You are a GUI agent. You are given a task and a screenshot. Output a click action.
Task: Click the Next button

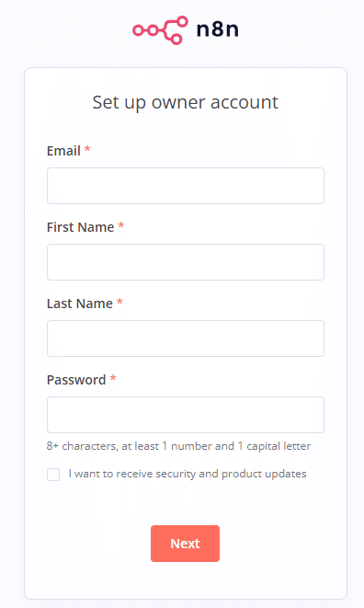[186, 544]
